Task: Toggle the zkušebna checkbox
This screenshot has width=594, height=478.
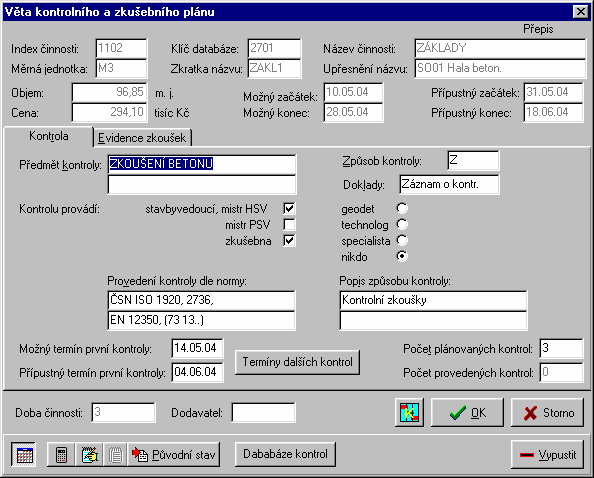Action: (289, 241)
